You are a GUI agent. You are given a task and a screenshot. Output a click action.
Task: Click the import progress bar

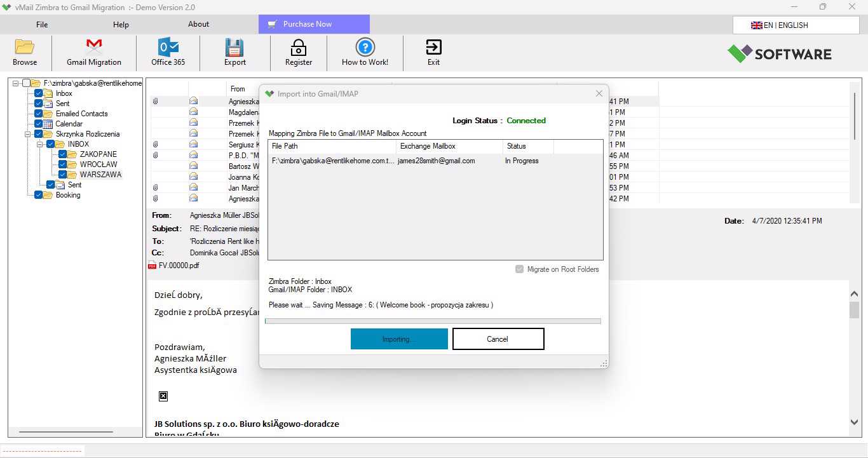433,321
